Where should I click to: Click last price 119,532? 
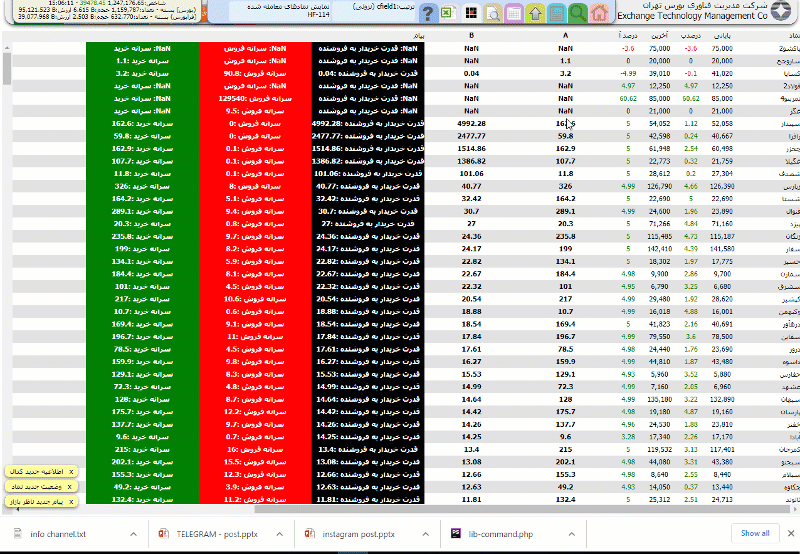coord(659,449)
